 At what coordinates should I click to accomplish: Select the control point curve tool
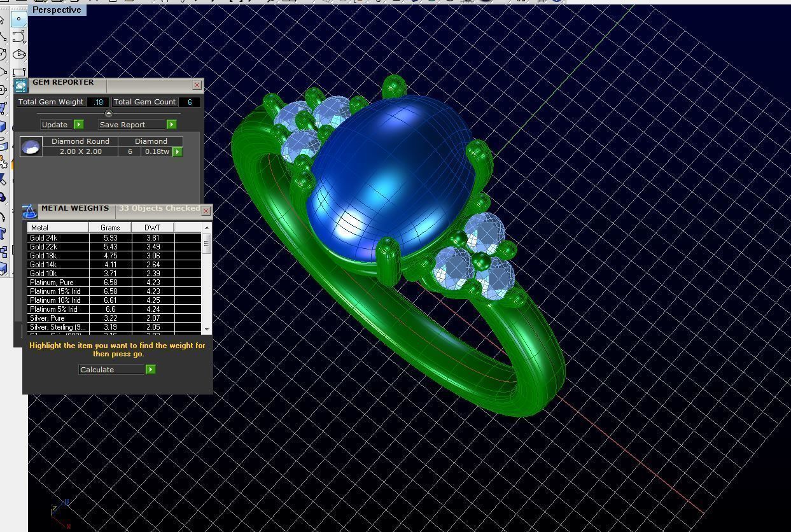click(x=19, y=37)
